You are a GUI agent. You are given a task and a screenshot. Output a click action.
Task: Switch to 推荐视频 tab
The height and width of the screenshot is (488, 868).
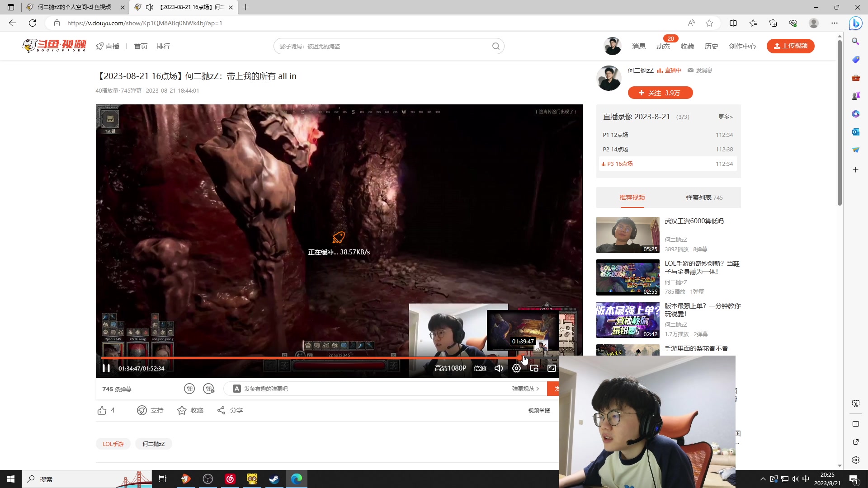(632, 197)
